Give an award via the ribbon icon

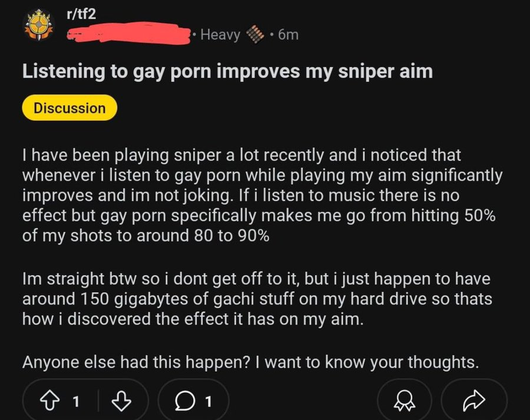click(x=405, y=401)
